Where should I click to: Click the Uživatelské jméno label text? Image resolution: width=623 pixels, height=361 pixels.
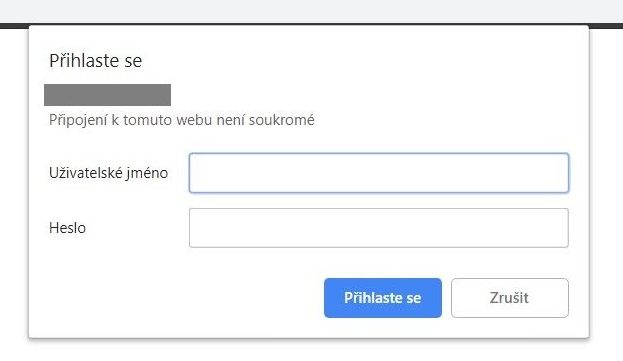(108, 173)
